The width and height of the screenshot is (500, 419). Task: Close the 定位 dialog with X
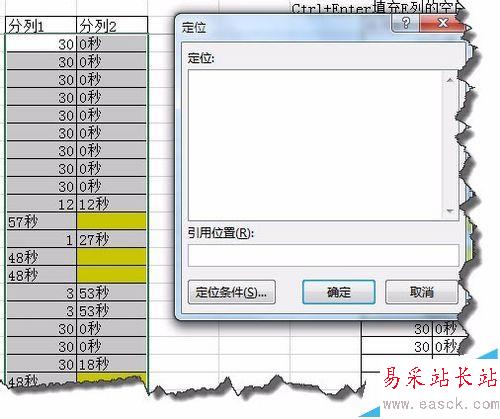pyautogui.click(x=443, y=23)
